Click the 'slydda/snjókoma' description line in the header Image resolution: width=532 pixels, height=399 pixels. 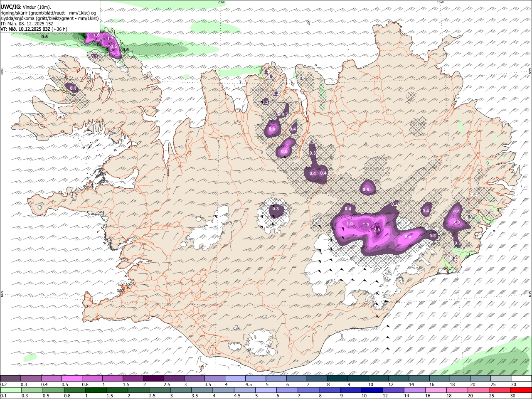click(x=49, y=18)
